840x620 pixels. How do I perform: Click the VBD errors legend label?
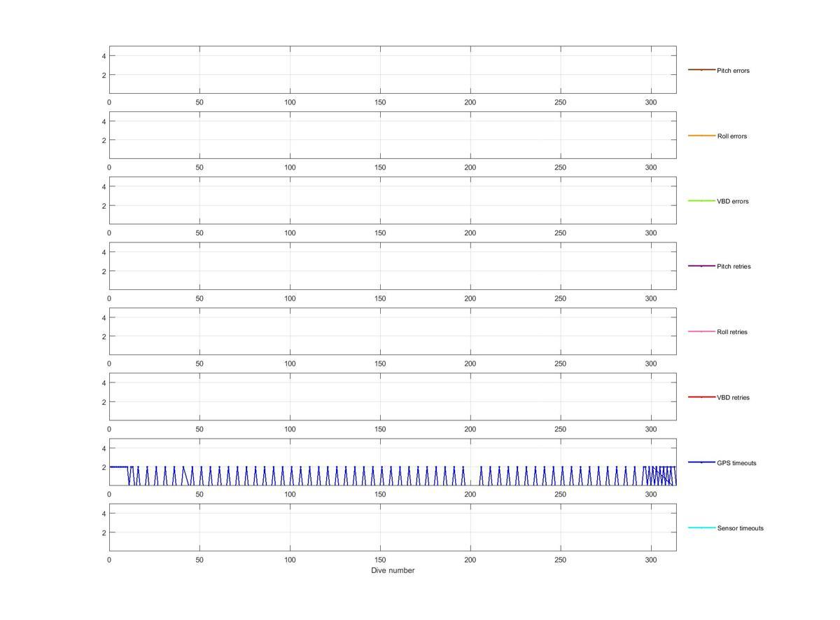(x=733, y=201)
